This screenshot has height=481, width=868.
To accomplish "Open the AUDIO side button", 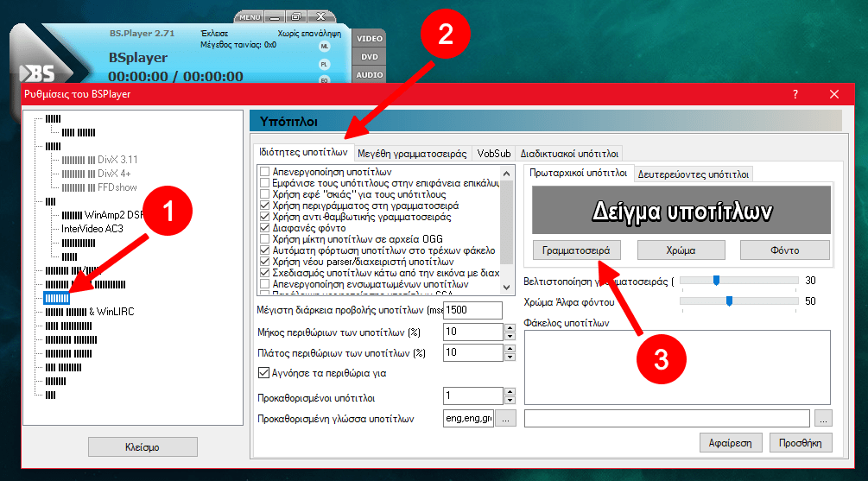I will 370,75.
